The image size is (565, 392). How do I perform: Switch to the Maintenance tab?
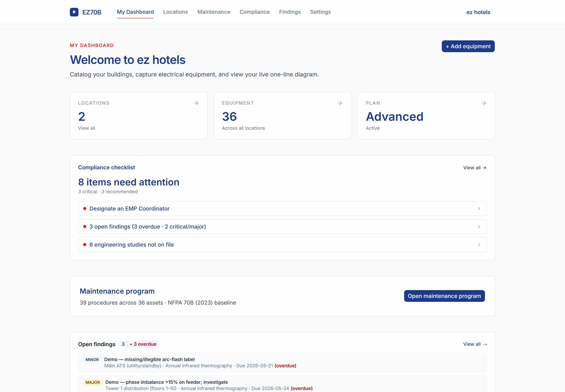coord(214,12)
